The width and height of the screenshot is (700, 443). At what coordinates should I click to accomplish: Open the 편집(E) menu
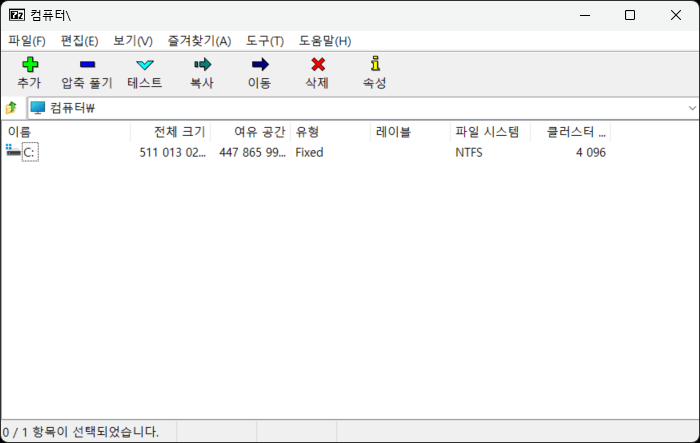coord(79,41)
